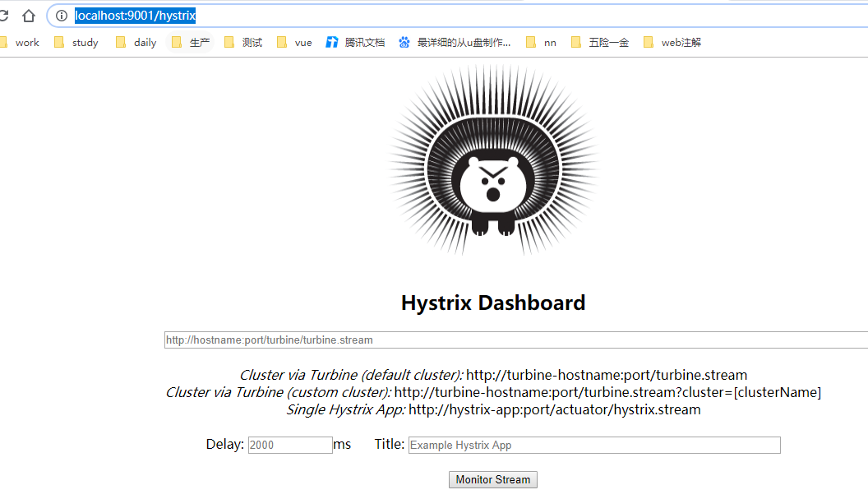The width and height of the screenshot is (868, 499).
Task: Focus the turbine stream URL input field
Action: click(516, 340)
